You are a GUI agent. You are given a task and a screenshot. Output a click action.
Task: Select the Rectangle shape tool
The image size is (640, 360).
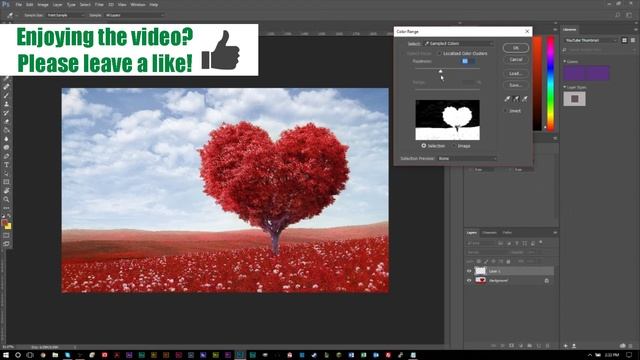click(6, 182)
